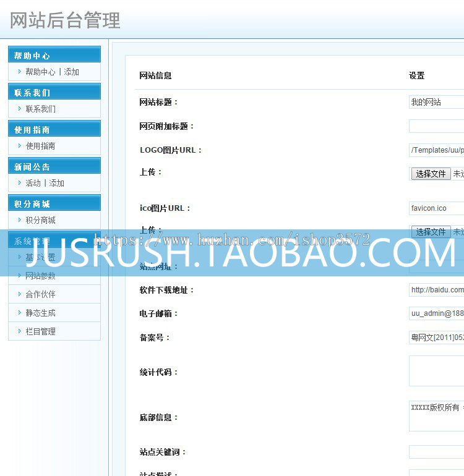Screen dimensions: 464x476
Task: Click the 网站标题 label
Action: (x=158, y=102)
